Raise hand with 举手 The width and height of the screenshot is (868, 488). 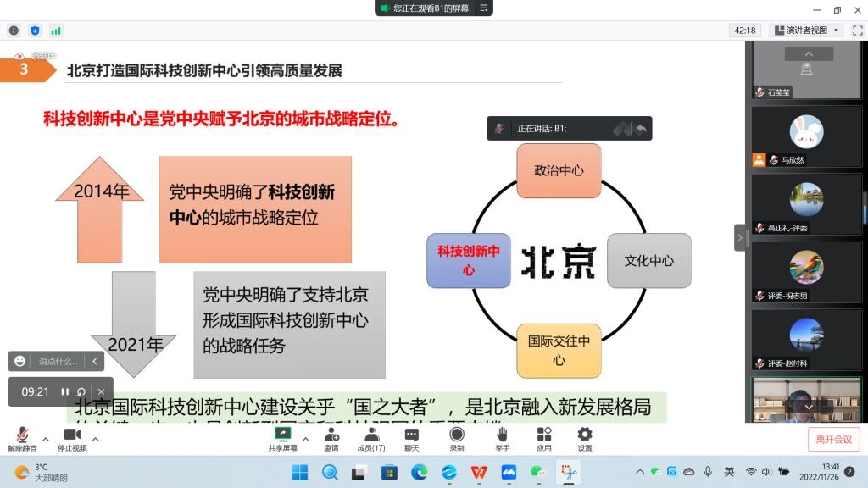tap(502, 440)
